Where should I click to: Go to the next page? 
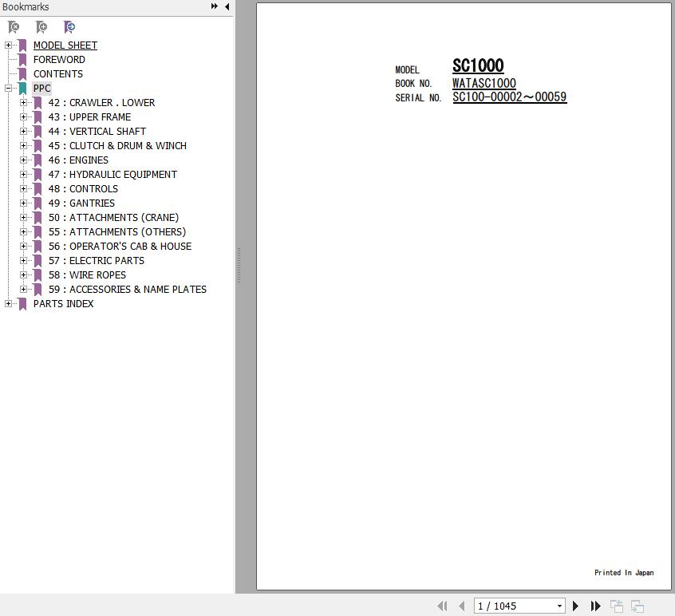tap(575, 606)
